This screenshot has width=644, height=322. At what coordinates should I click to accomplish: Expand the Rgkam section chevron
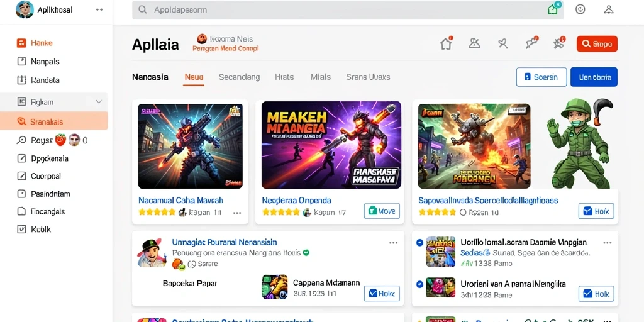tap(99, 102)
